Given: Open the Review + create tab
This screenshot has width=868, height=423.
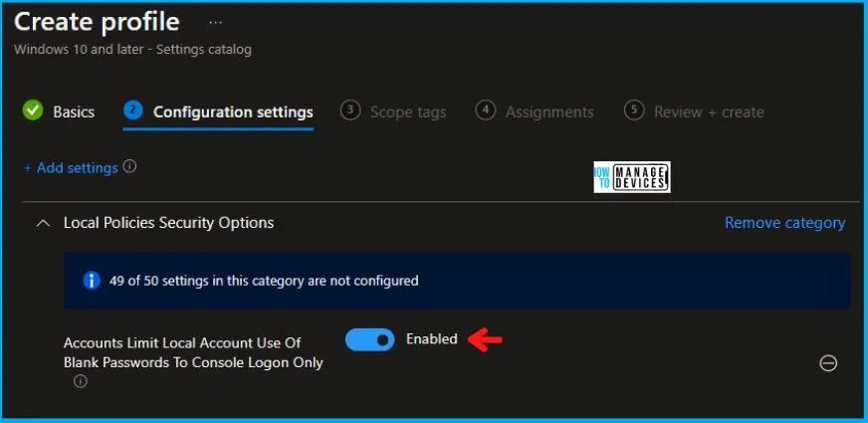Looking at the screenshot, I should [709, 111].
